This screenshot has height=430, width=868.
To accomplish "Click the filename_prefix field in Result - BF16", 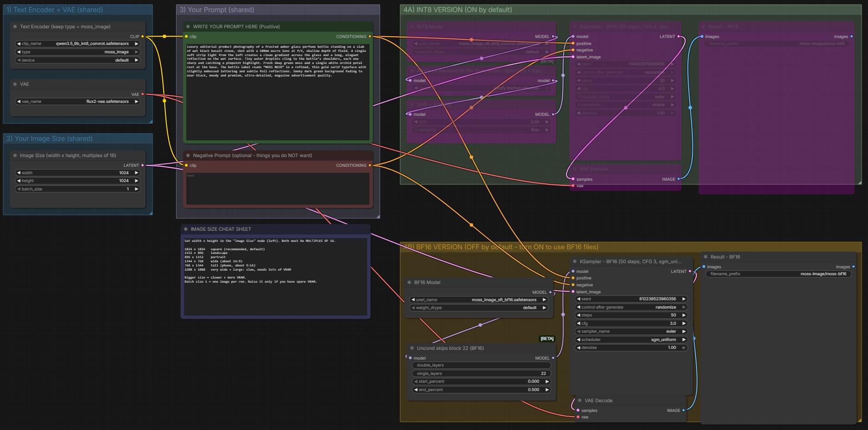I will pos(778,274).
